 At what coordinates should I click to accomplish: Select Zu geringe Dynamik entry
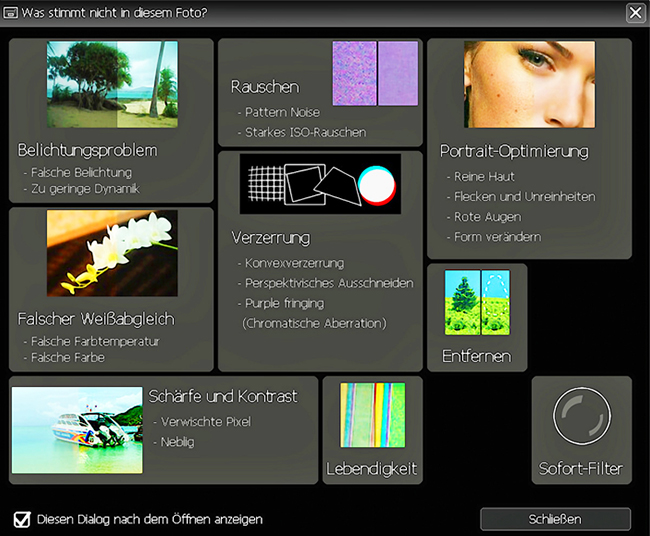(85, 188)
